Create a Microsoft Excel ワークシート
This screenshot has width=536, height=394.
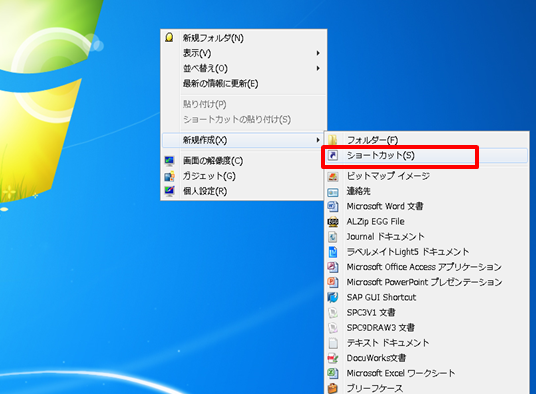tap(426, 373)
